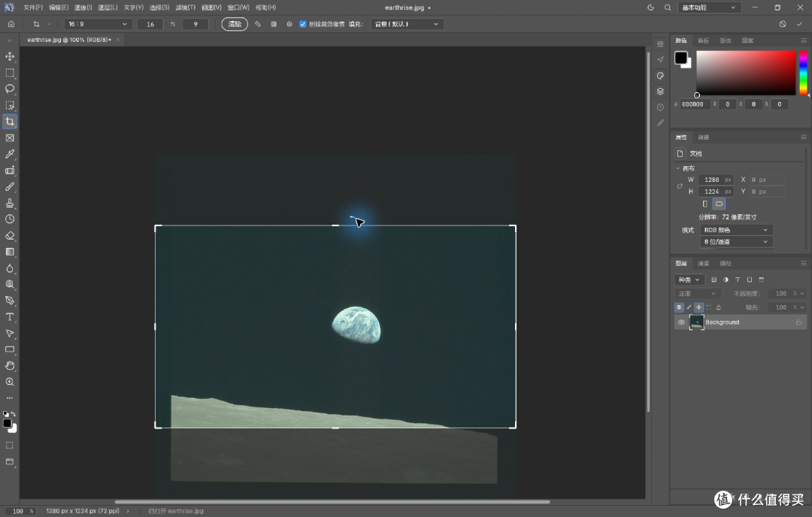The height and width of the screenshot is (517, 812).
Task: Click the 清除 button
Action: click(235, 24)
